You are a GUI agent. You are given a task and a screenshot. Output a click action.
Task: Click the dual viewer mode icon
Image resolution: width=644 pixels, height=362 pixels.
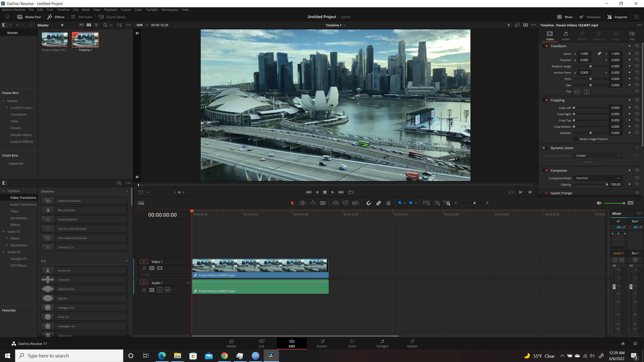pos(526,25)
